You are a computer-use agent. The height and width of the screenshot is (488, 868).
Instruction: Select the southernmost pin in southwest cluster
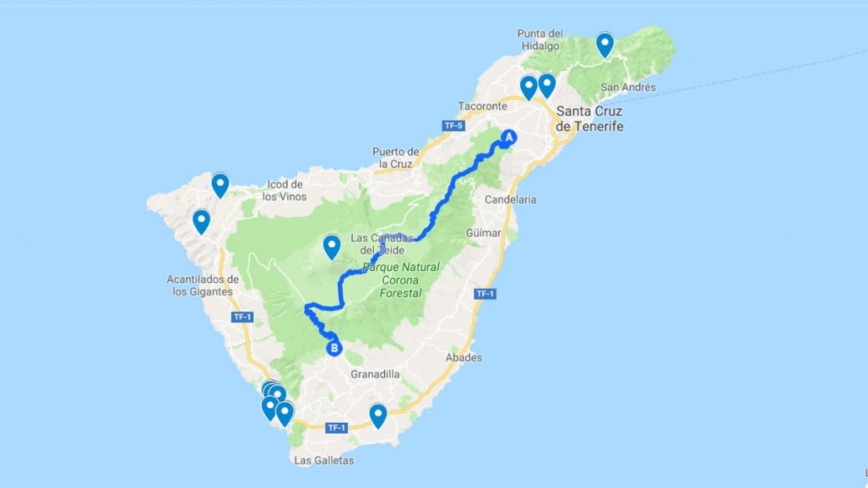[285, 414]
